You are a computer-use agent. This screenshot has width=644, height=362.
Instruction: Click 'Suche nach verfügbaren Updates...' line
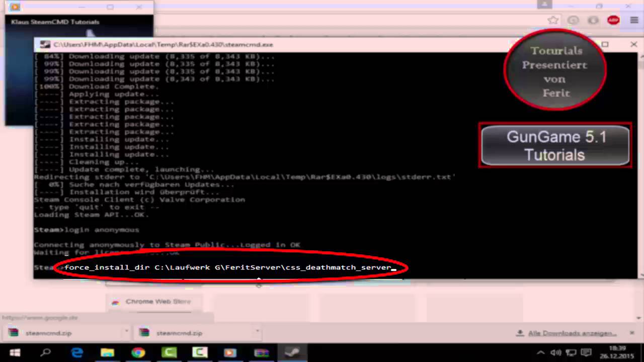coord(134,185)
